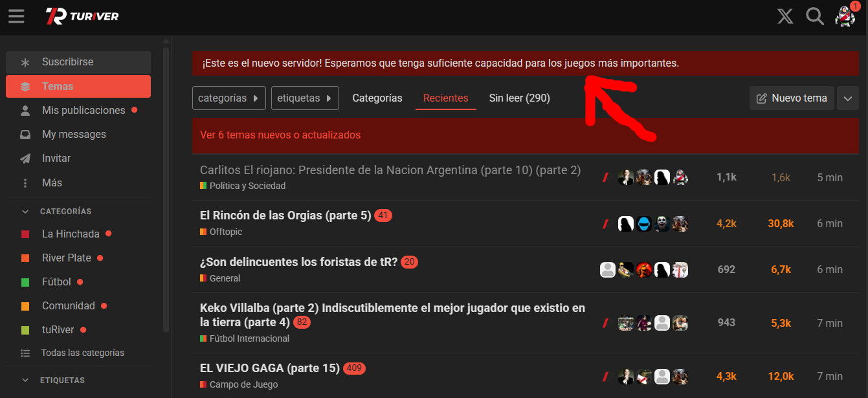Open the hamburger sidebar menu

(x=16, y=16)
